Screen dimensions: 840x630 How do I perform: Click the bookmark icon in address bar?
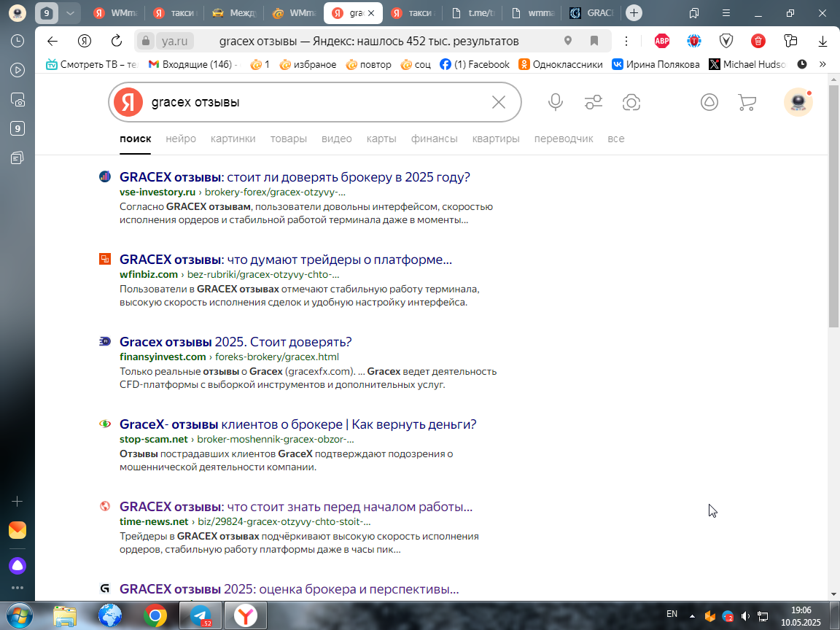click(x=594, y=41)
